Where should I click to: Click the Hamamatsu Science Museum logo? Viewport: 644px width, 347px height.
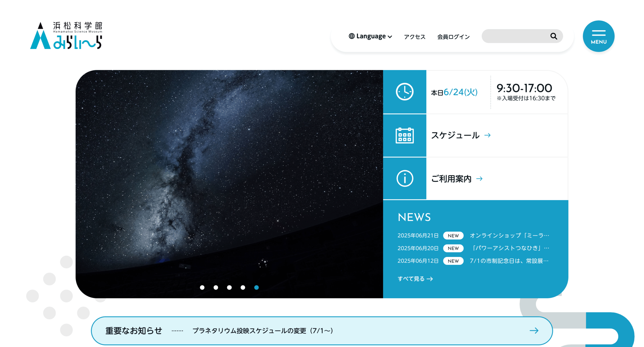[x=66, y=35]
